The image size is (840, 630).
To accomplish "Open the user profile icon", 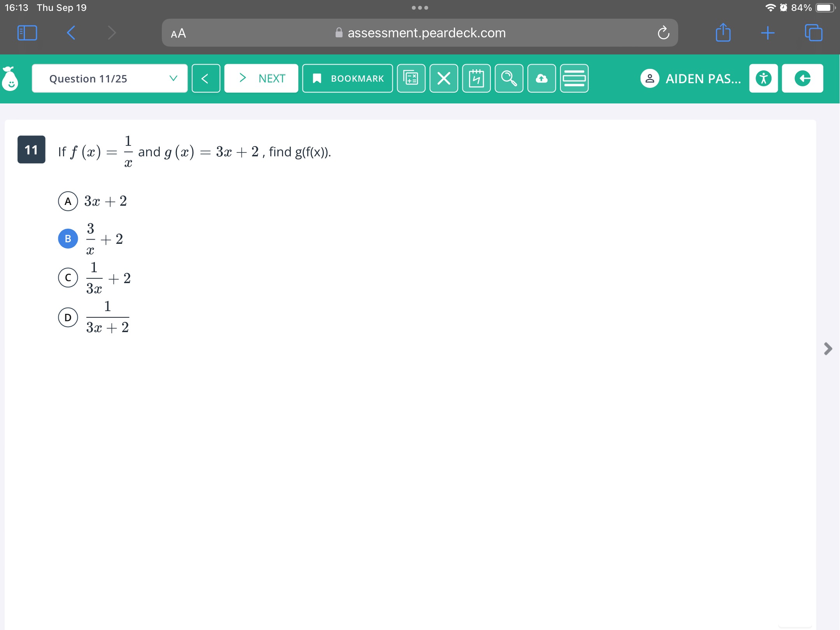I will [650, 78].
